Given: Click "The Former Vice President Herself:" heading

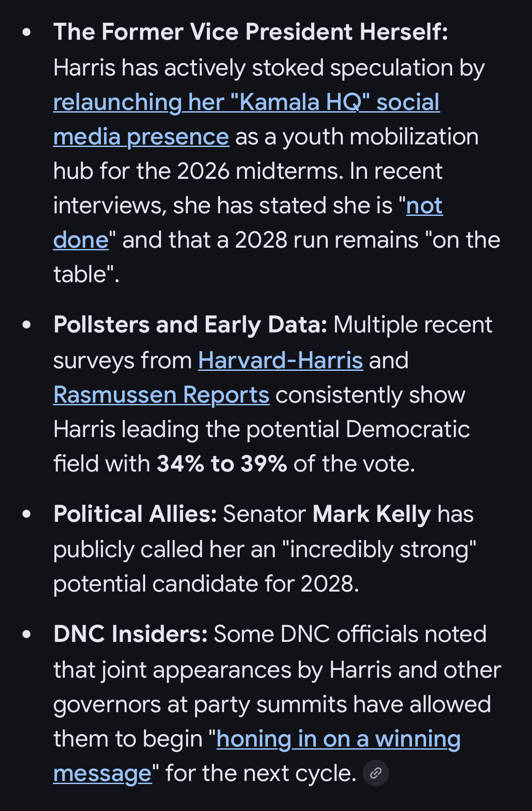Looking at the screenshot, I should pos(251,32).
